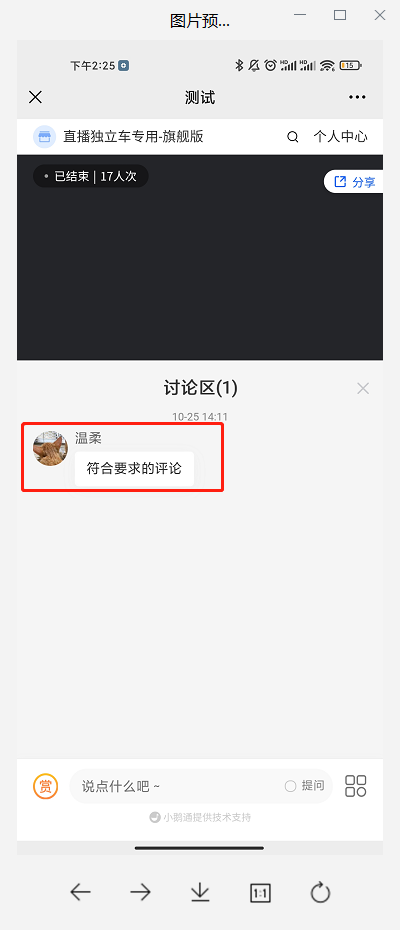400x930 pixels.
Task: Show image at 1:1 actual size
Action: tap(261, 893)
